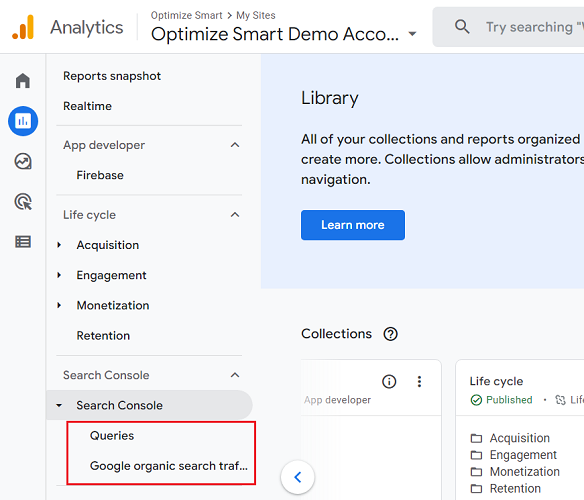Viewport: 584px width, 500px height.
Task: Open the three-dot menu on the App developer card
Action: (419, 382)
